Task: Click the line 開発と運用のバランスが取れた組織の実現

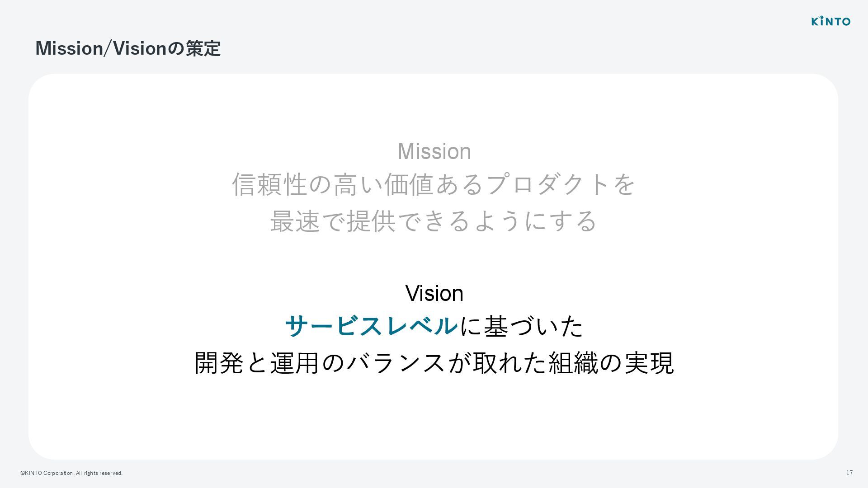Action: [434, 363]
